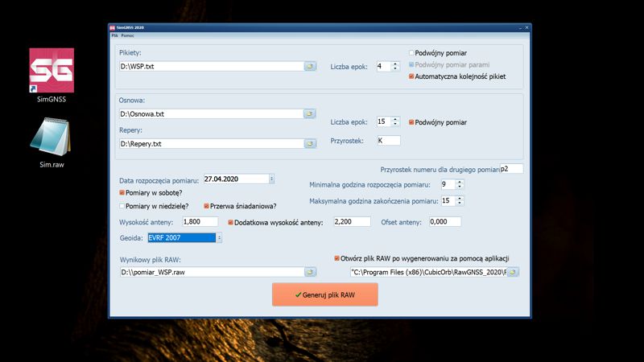Click Generuj plik RAW button
This screenshot has height=362, width=644.
pyautogui.click(x=325, y=294)
